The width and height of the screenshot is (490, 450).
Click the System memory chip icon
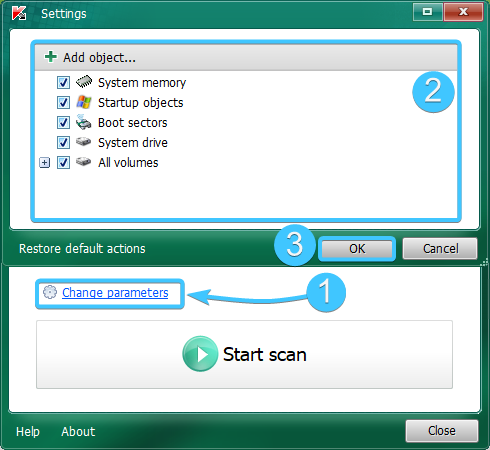(x=84, y=82)
